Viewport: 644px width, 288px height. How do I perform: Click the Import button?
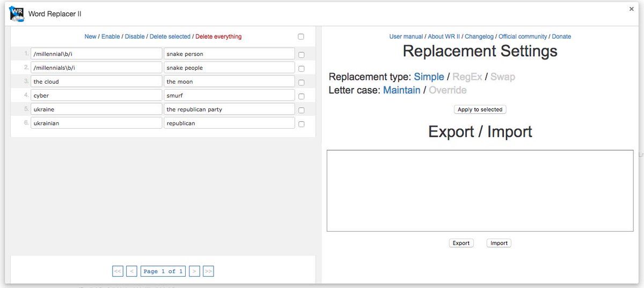pos(499,243)
